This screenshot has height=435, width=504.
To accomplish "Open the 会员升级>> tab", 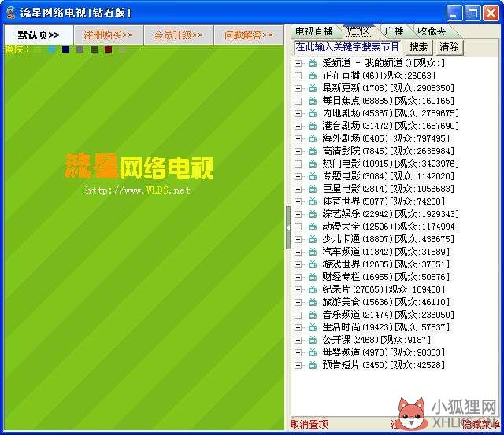I will click(x=179, y=35).
